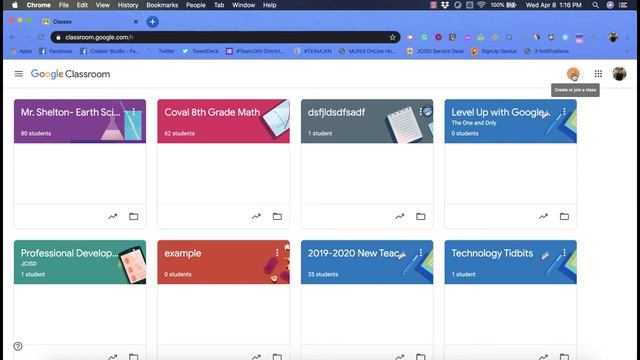
Task: Click the create or join a class button
Action: pyautogui.click(x=573, y=74)
